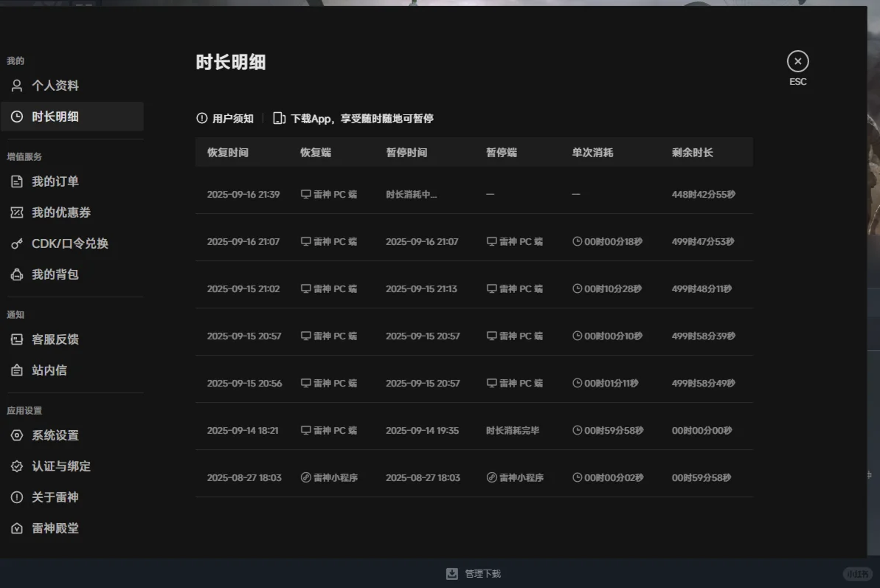Screen dimensions: 880x588
Task: Click the gear icon beside 系统设置
Action: click(x=17, y=435)
